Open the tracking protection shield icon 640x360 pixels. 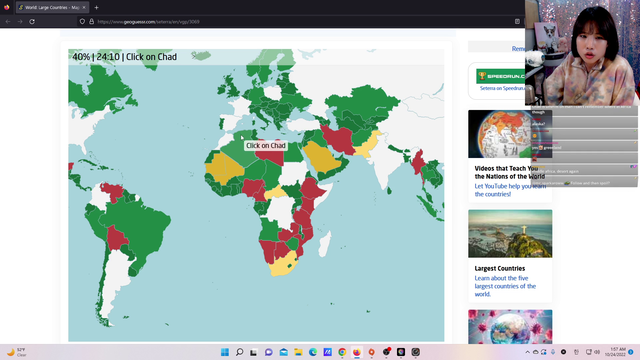tap(82, 22)
